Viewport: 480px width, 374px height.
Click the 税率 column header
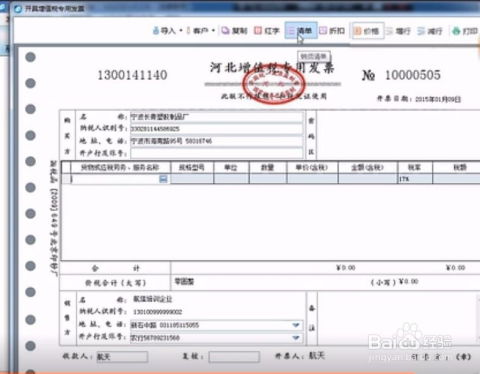pos(415,167)
